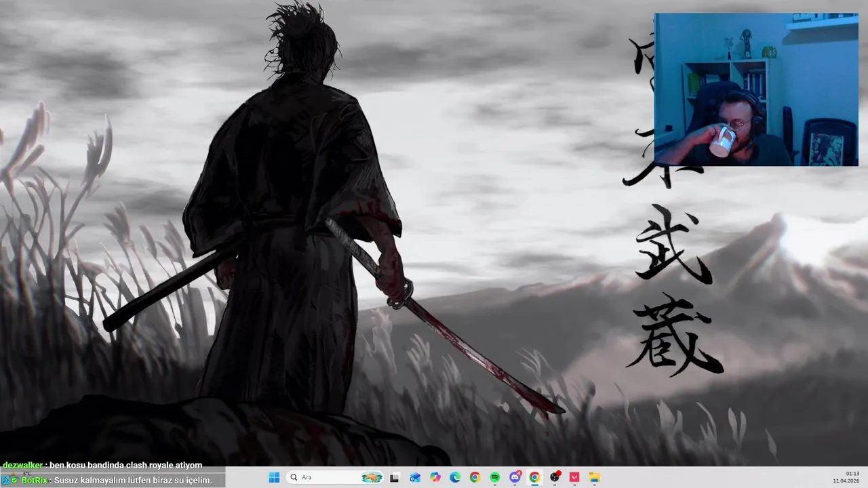Click the webcam overlay feed

coord(756,89)
